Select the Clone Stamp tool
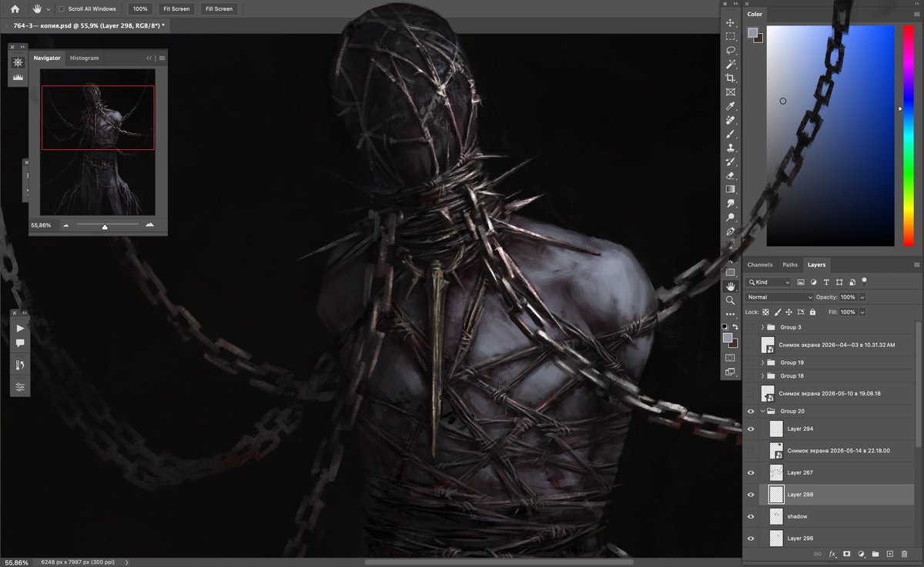The height and width of the screenshot is (567, 924). [x=731, y=148]
